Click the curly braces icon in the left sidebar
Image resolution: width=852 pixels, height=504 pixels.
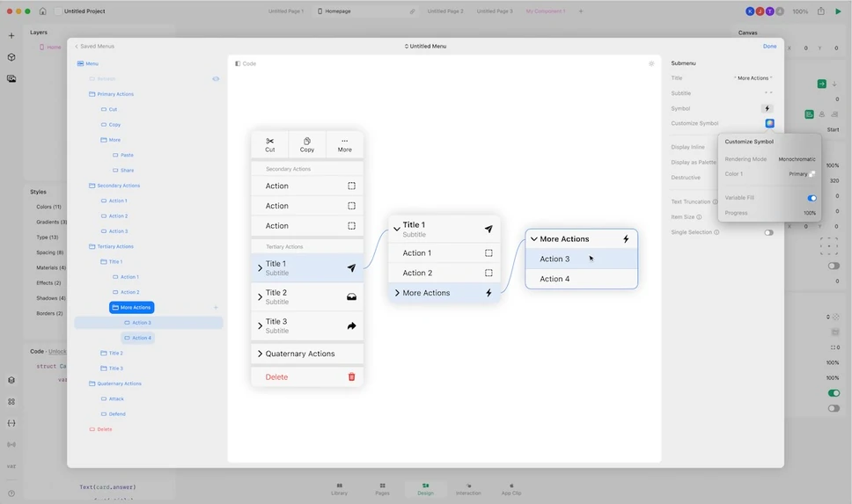pyautogui.click(x=11, y=423)
